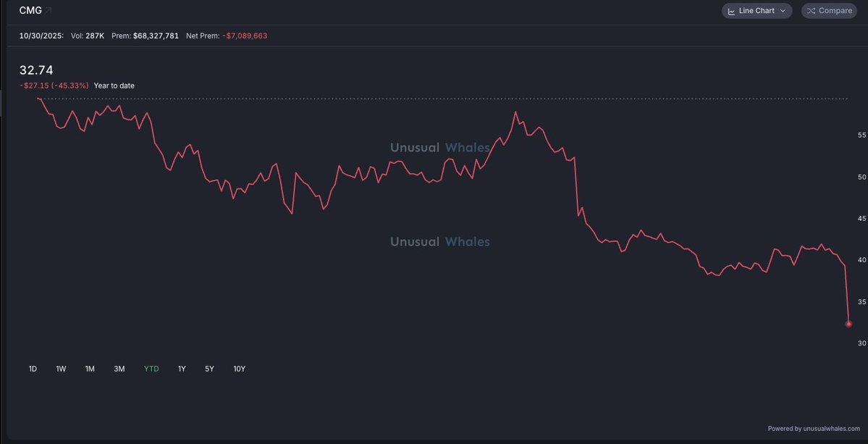Click the arrow icon next to CMG

49,11
